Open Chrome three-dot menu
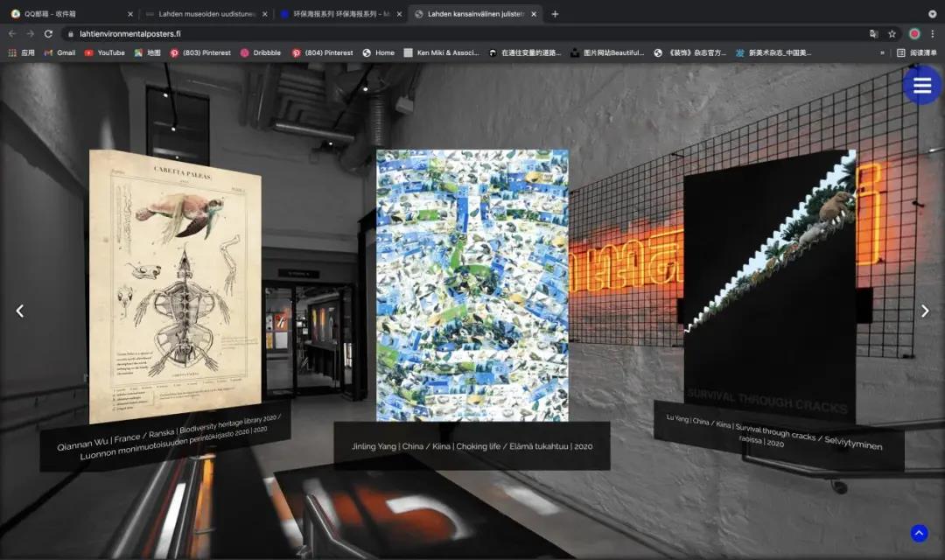The image size is (945, 560). click(933, 34)
